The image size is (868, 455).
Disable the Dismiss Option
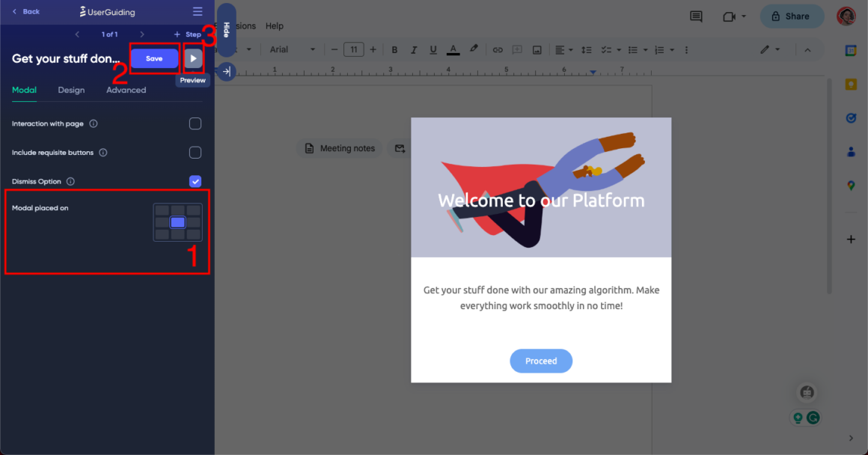195,181
